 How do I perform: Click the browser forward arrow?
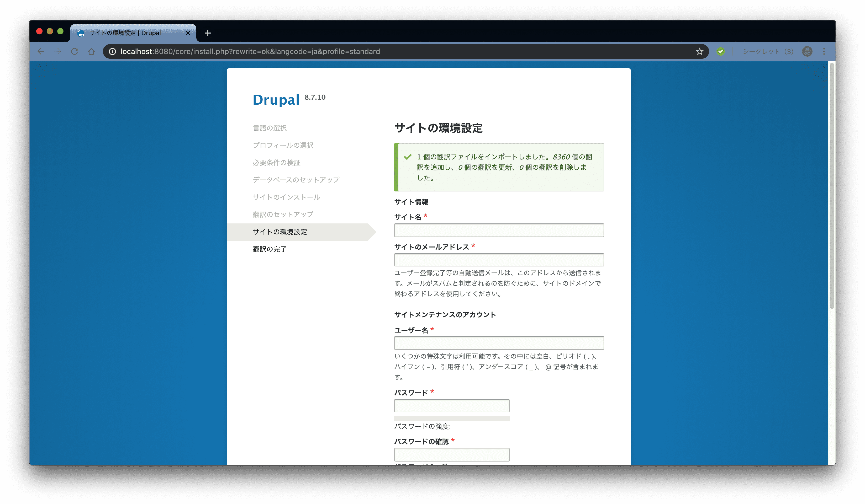coord(58,51)
